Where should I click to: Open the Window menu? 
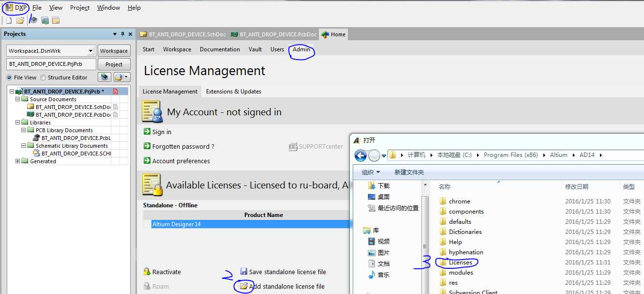tap(108, 8)
